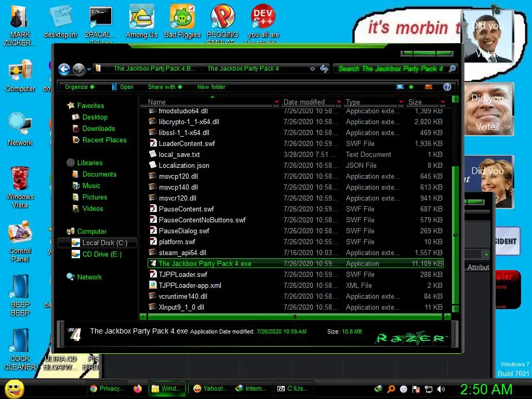532x399 pixels.
Task: Open the Among Us desktop icon
Action: [x=141, y=22]
